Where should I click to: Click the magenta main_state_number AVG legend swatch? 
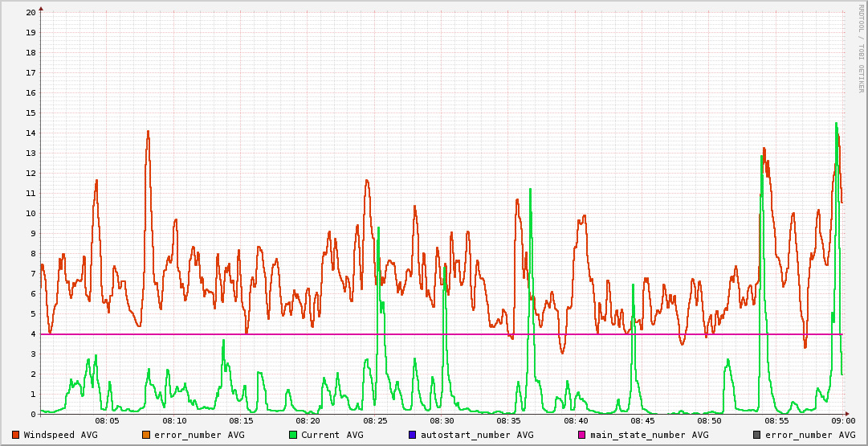582,435
